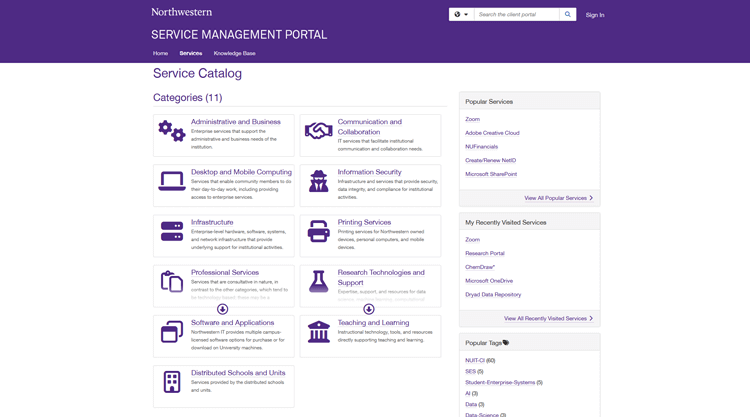750x417 pixels.
Task: Click the search magnifier button
Action: pos(568,15)
